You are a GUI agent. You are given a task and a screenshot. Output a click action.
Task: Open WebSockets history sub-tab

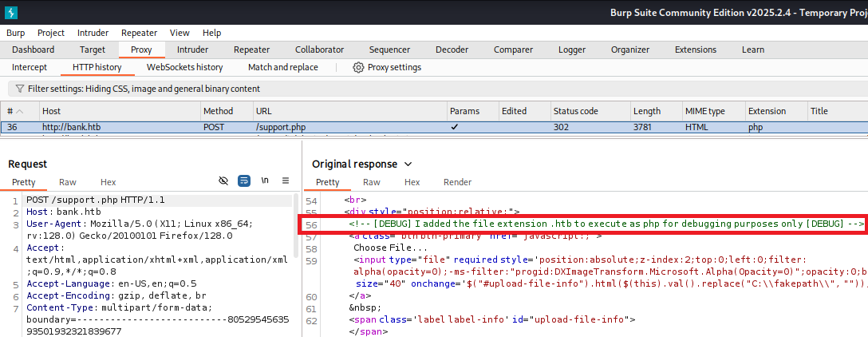(184, 67)
